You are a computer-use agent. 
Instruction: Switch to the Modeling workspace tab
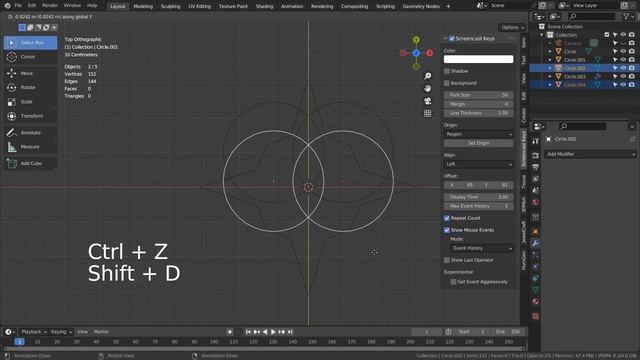(143, 6)
